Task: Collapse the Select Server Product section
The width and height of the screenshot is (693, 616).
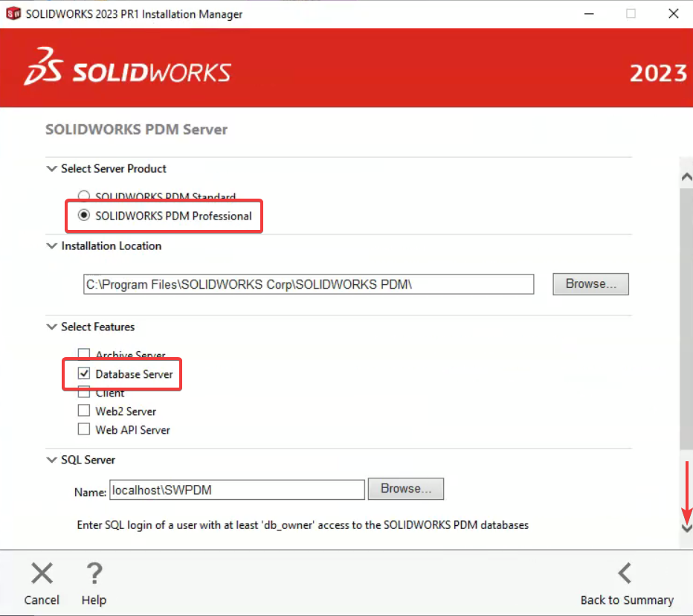Action: coord(52,168)
